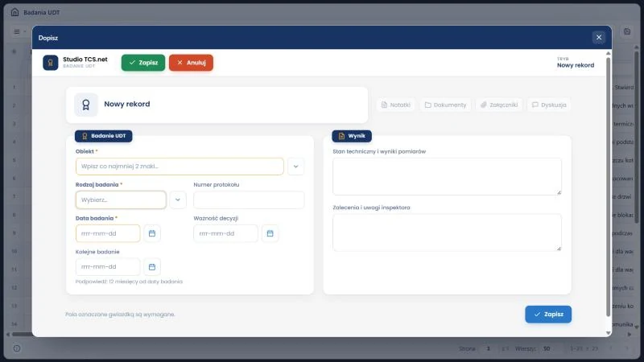Click the save icon in background toolbar
The height and width of the screenshot is (362, 644).
(627, 31)
